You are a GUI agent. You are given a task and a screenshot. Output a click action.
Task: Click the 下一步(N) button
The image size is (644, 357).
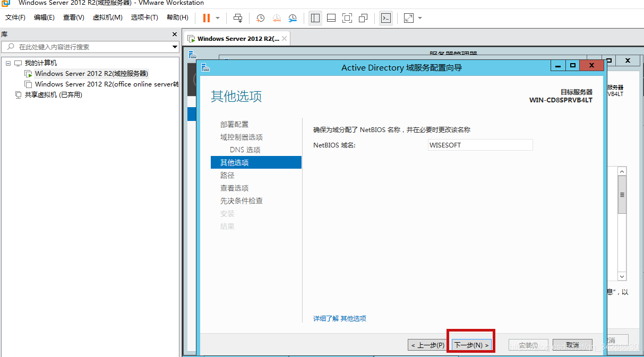coord(471,345)
